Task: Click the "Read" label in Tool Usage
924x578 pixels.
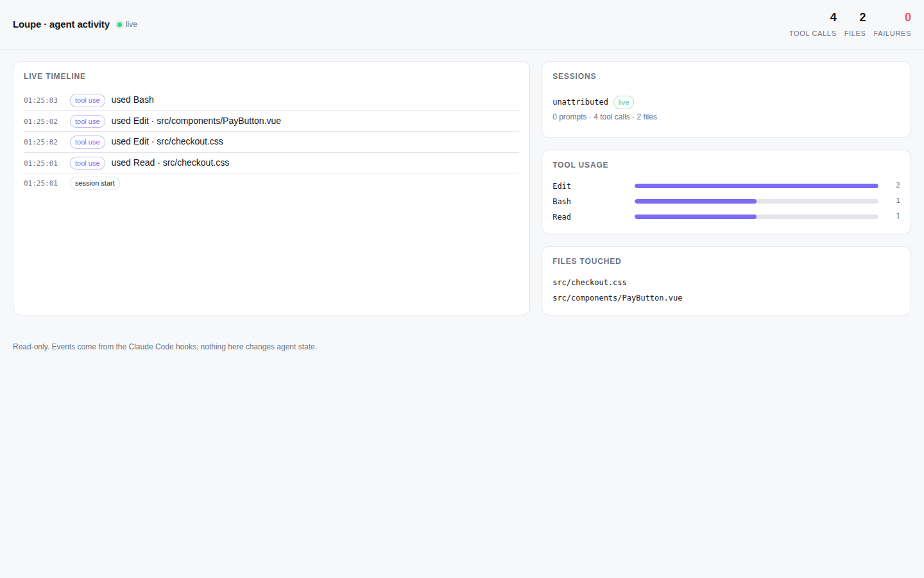Action: coord(561,217)
